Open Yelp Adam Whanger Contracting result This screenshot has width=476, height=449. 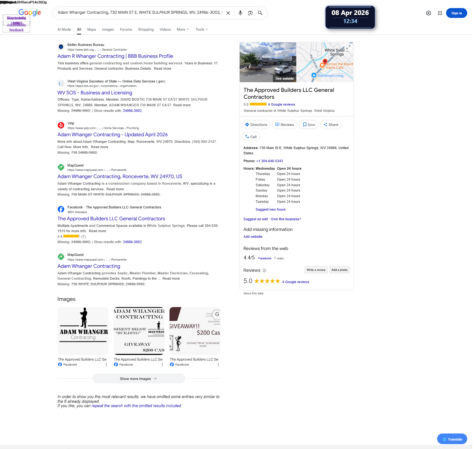112,135
